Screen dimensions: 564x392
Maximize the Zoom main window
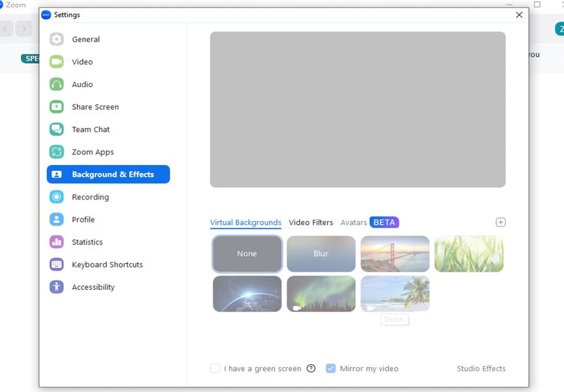(537, 5)
